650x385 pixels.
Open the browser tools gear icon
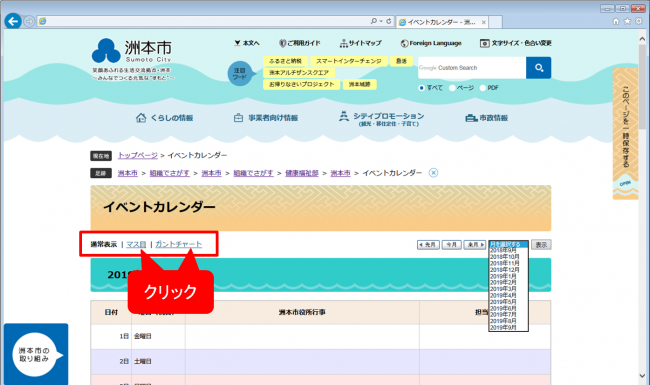[x=639, y=21]
